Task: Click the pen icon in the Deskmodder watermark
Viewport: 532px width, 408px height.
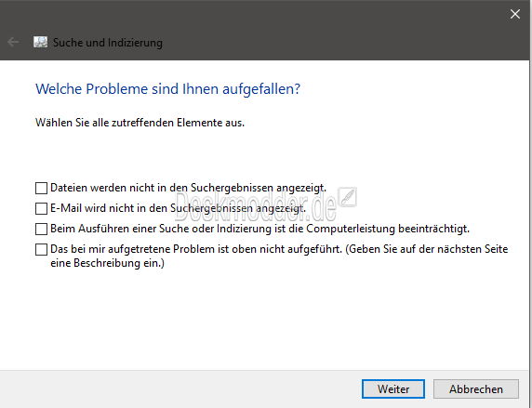Action: [x=349, y=197]
